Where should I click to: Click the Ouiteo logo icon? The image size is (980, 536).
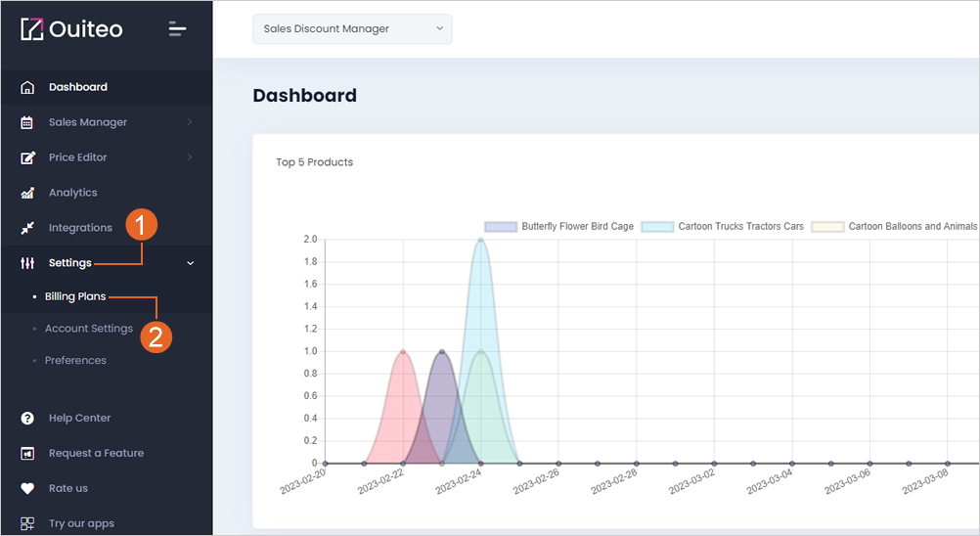32,28
